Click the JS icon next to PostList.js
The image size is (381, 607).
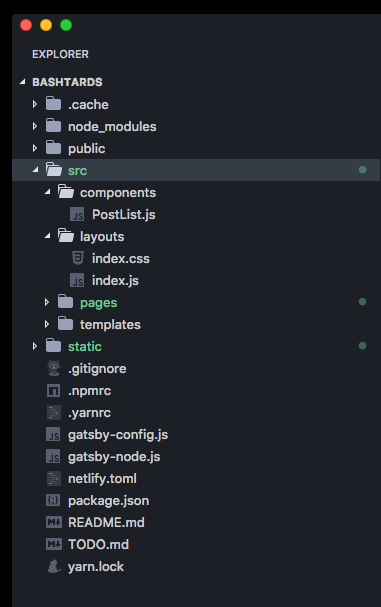pyautogui.click(x=77, y=214)
